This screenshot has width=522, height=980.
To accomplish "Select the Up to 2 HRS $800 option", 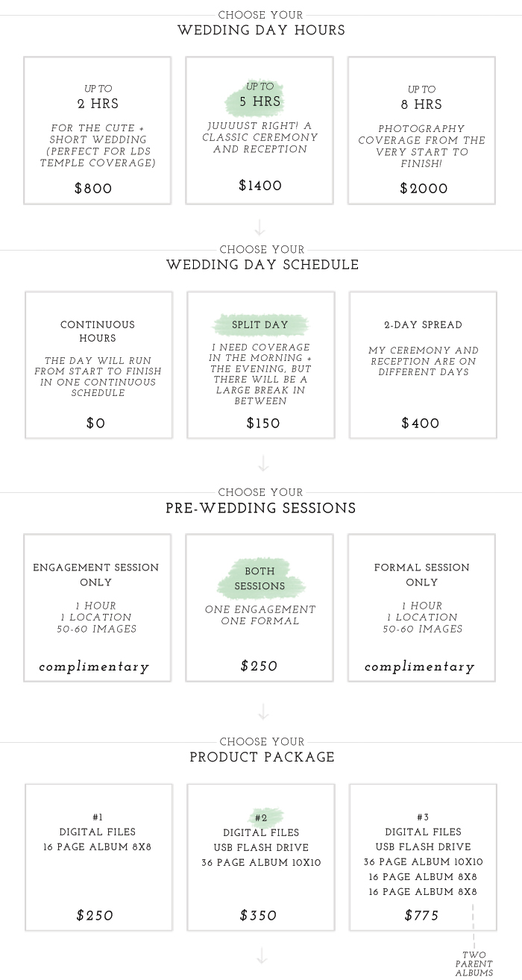I will pyautogui.click(x=98, y=131).
